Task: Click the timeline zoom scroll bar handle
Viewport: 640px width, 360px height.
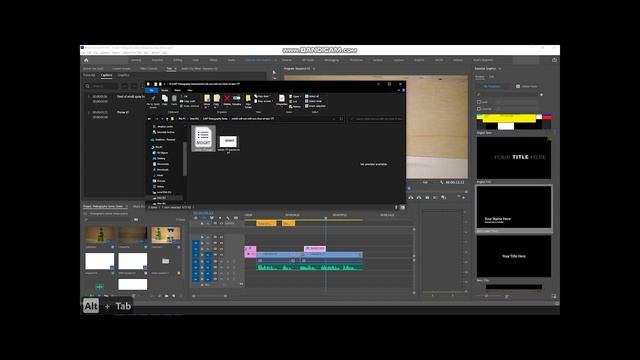Action: 210,296
